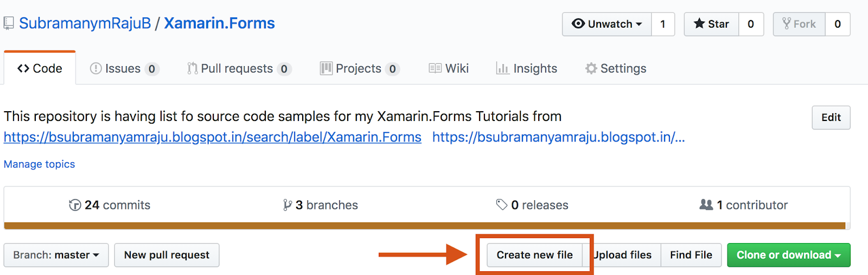The height and width of the screenshot is (275, 868).
Task: Click the people icon beside 1 contributor
Action: 706,204
